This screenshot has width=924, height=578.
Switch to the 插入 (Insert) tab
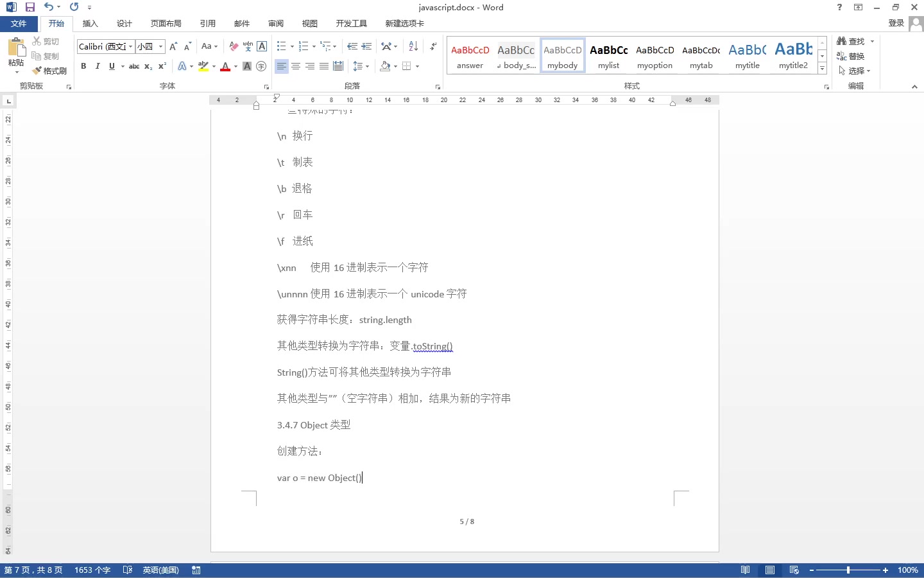pos(90,23)
